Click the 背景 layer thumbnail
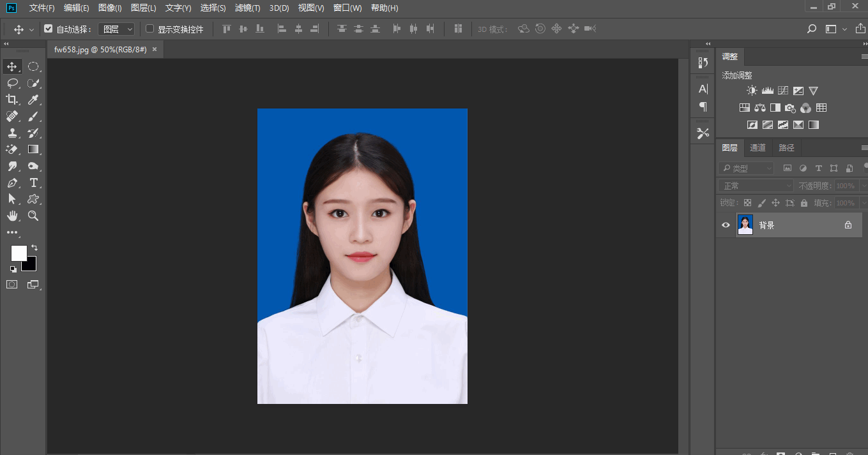The width and height of the screenshot is (868, 455). click(x=745, y=225)
